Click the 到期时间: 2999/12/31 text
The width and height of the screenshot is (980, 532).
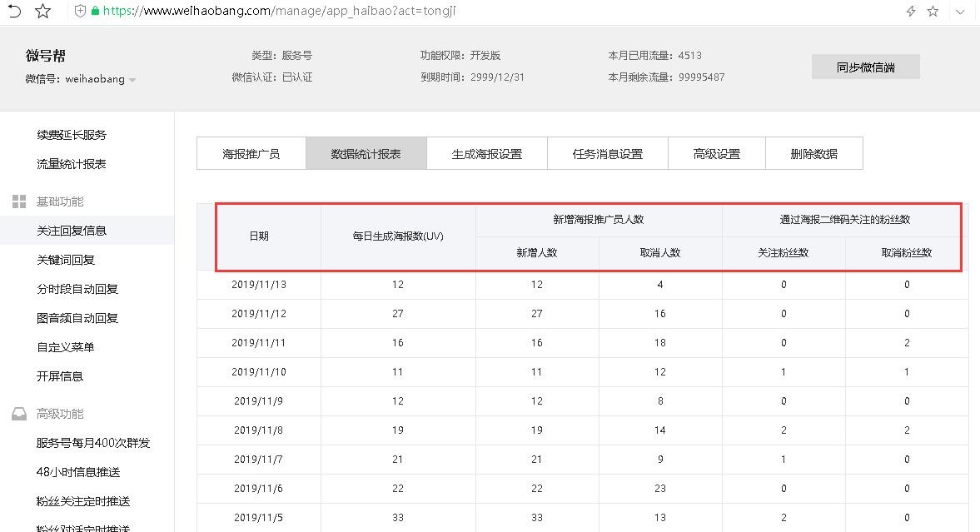pos(472,77)
